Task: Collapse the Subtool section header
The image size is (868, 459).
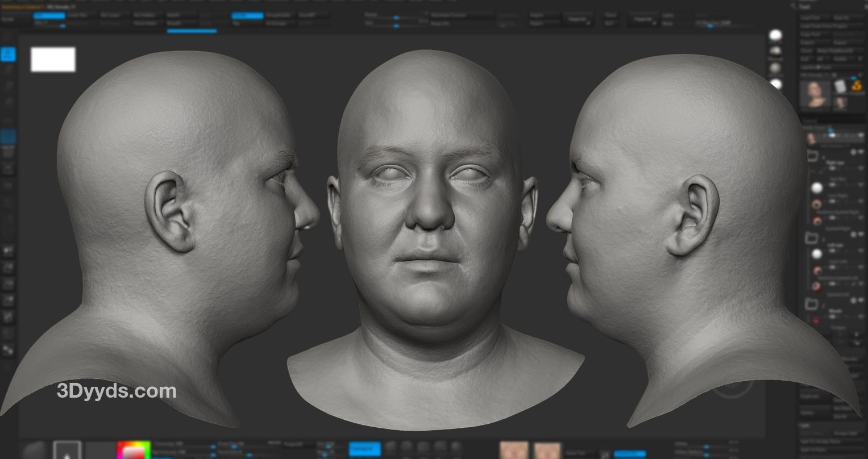Action: click(x=809, y=121)
